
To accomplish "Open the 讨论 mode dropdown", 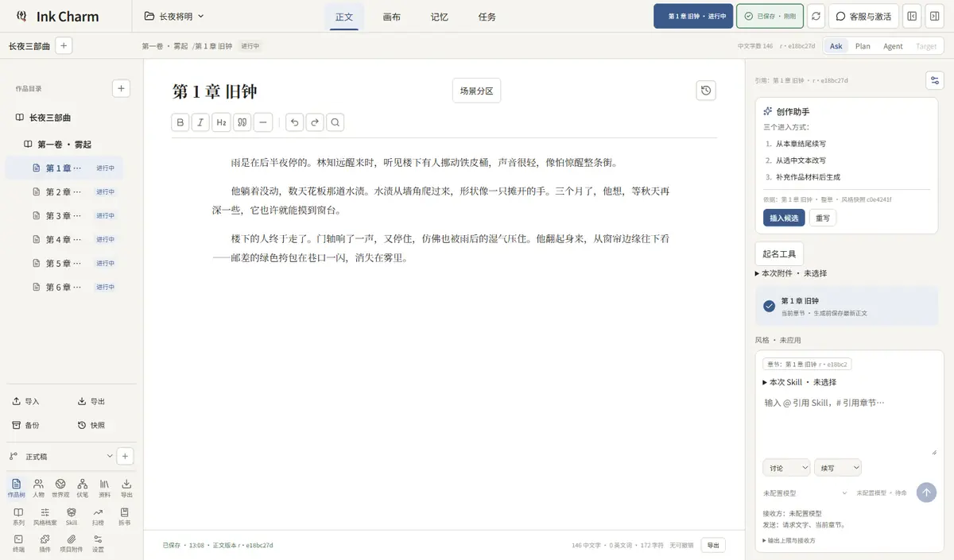I will click(x=786, y=468).
